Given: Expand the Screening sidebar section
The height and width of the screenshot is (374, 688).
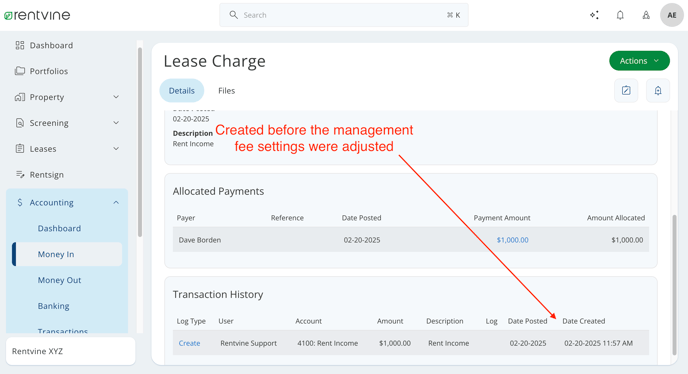Looking at the screenshot, I should (67, 123).
